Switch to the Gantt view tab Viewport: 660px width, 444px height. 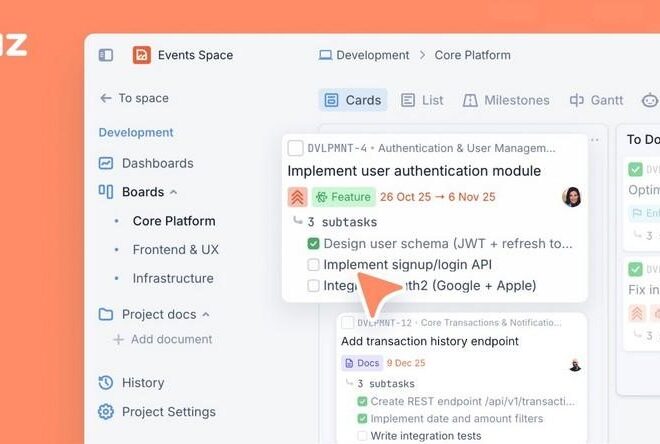[x=596, y=100]
